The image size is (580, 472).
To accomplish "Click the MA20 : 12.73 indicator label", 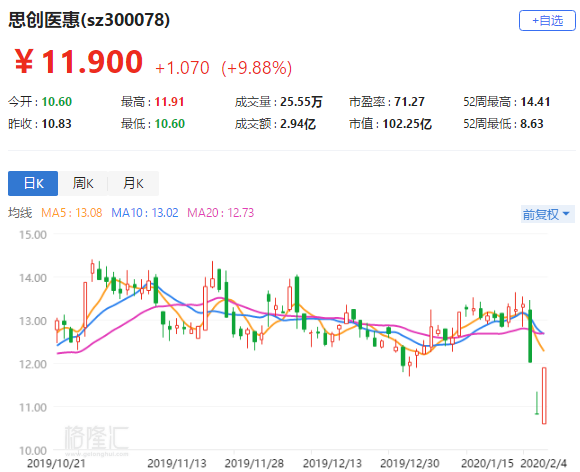I will click(220, 213).
